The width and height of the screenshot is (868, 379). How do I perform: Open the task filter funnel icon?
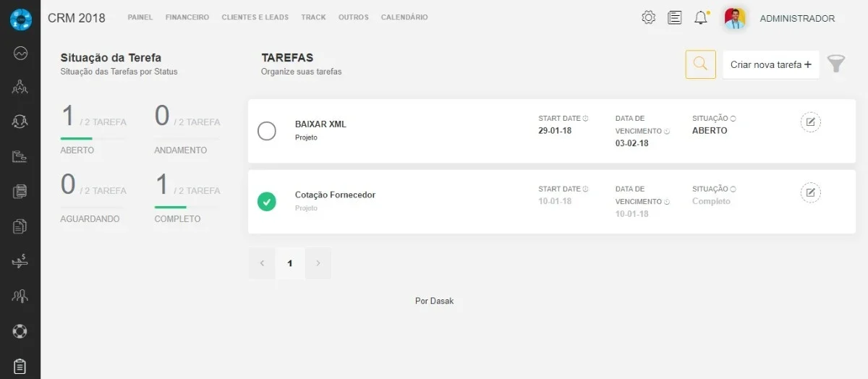tap(836, 64)
